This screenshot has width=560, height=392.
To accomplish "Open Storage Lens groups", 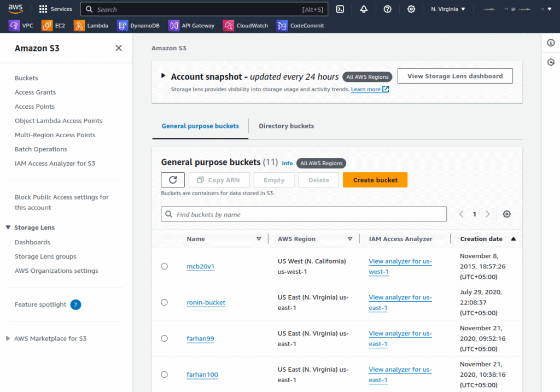I will click(45, 256).
